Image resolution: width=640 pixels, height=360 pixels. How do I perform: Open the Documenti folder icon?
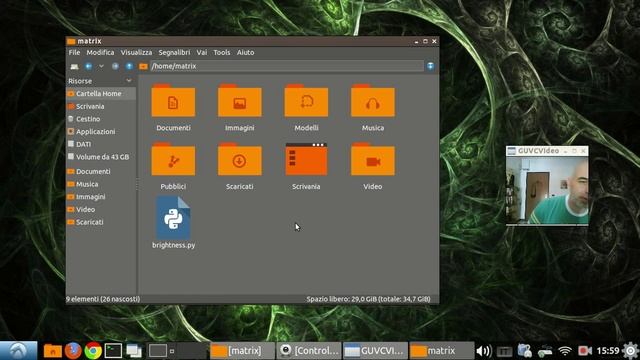(173, 101)
